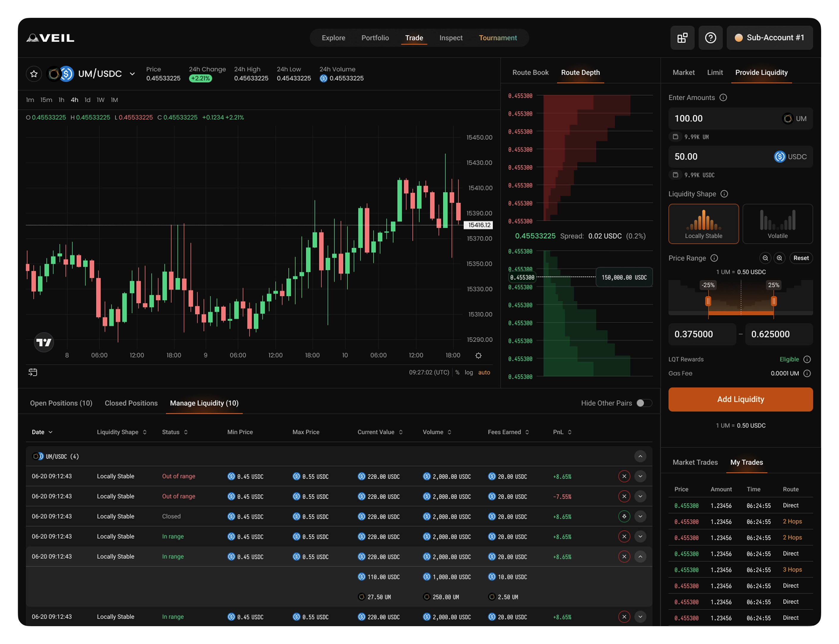Zoom out the price range
The height and width of the screenshot is (644, 839).
coord(765,258)
